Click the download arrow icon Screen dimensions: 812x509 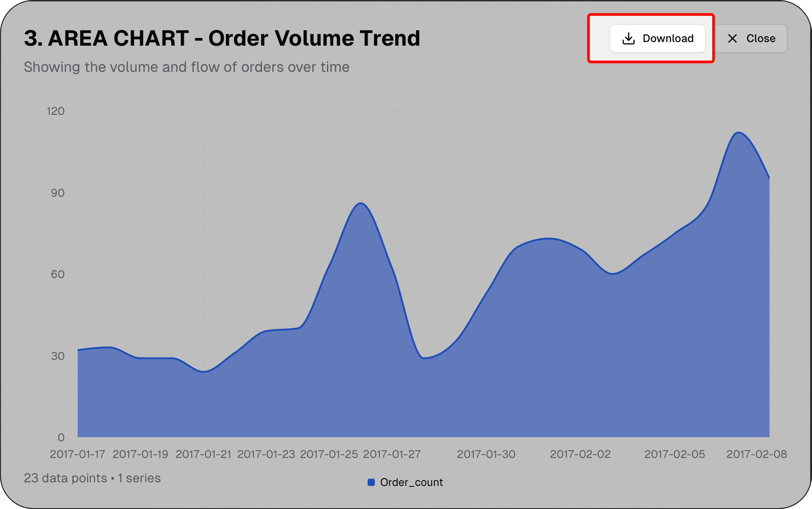coord(628,38)
